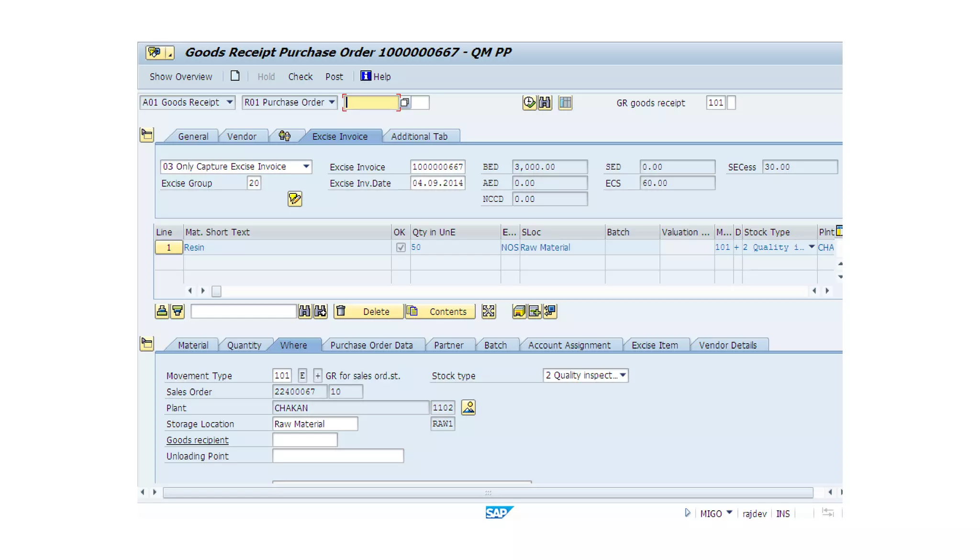The height and width of the screenshot is (560, 980).
Task: Open the 03 Only Capture Excise Invoice dropdown
Action: (x=306, y=167)
